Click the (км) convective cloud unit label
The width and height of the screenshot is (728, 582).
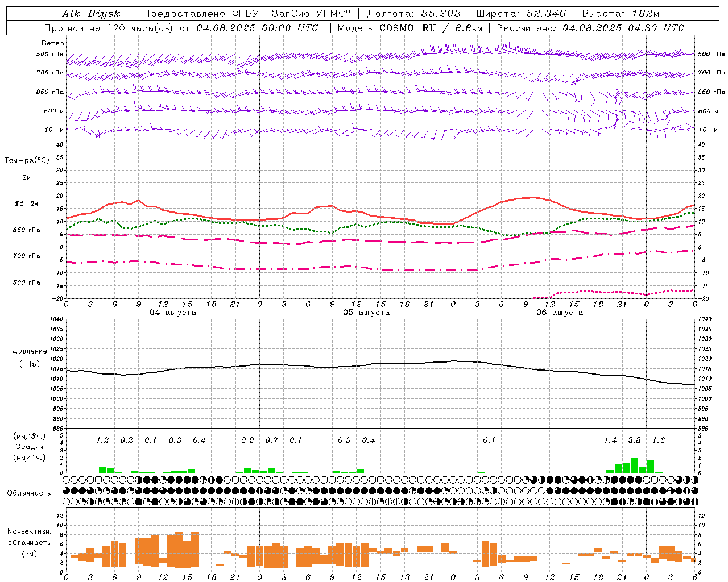(x=30, y=554)
